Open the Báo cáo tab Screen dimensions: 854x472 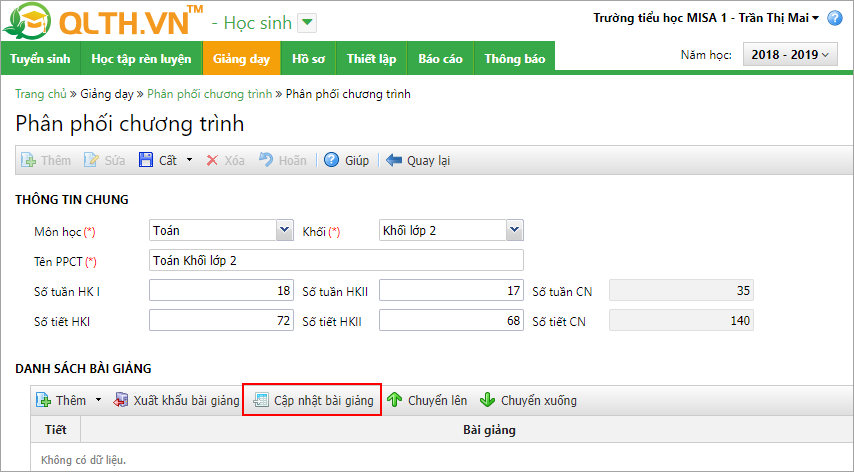click(440, 59)
